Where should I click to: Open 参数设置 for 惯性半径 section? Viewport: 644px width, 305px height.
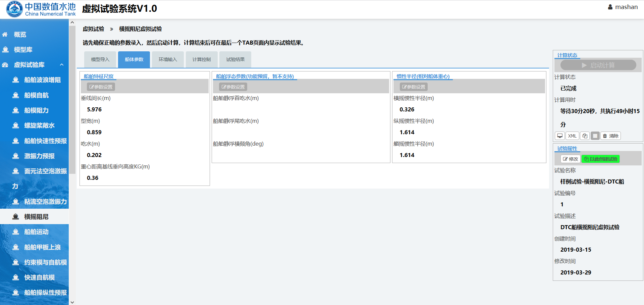pyautogui.click(x=414, y=87)
